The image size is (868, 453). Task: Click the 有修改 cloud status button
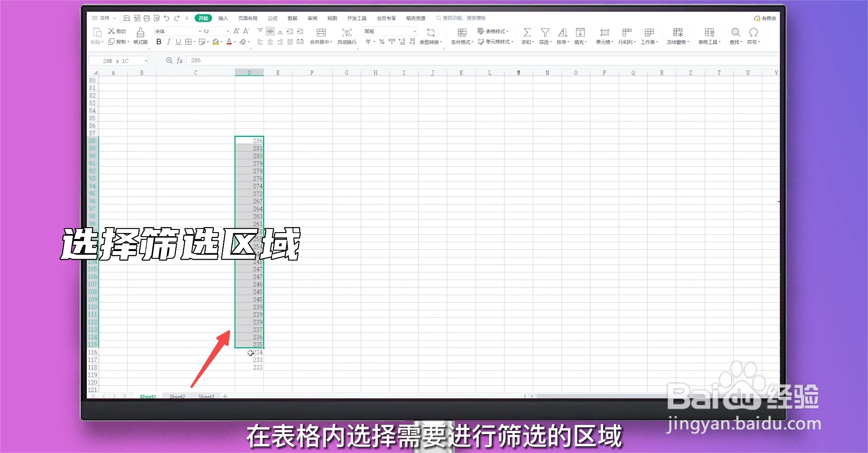(x=765, y=19)
